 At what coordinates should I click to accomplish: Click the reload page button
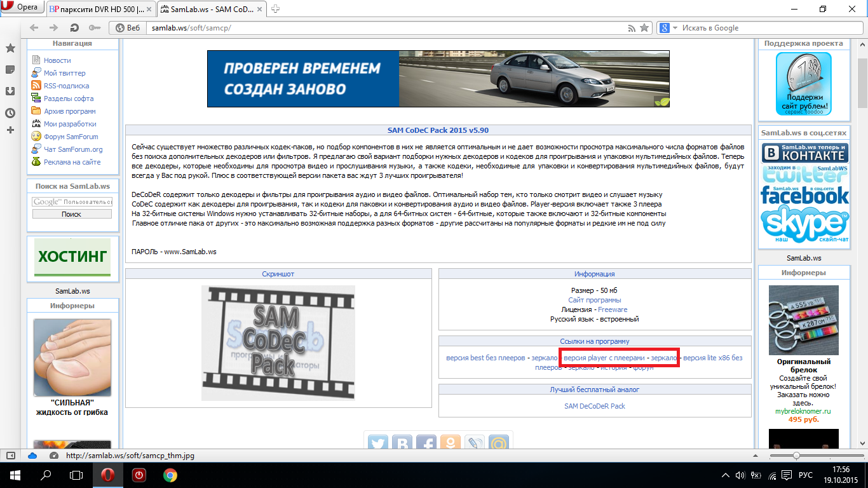point(74,28)
